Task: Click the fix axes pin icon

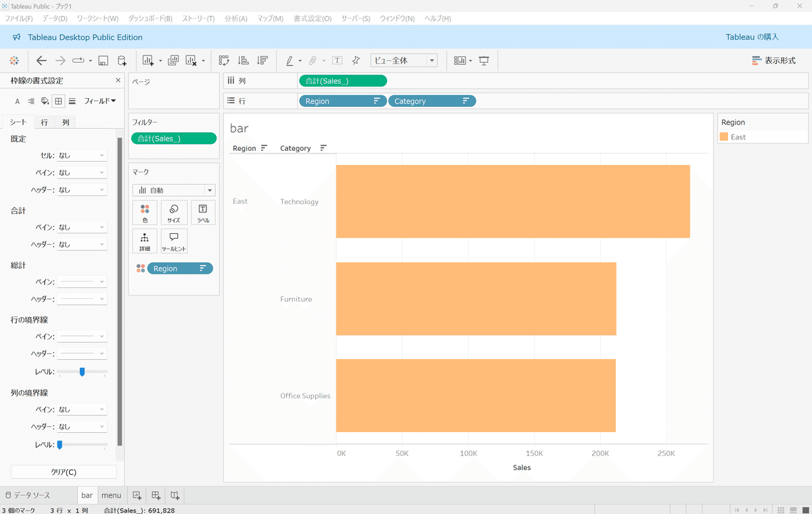Action: tap(356, 61)
